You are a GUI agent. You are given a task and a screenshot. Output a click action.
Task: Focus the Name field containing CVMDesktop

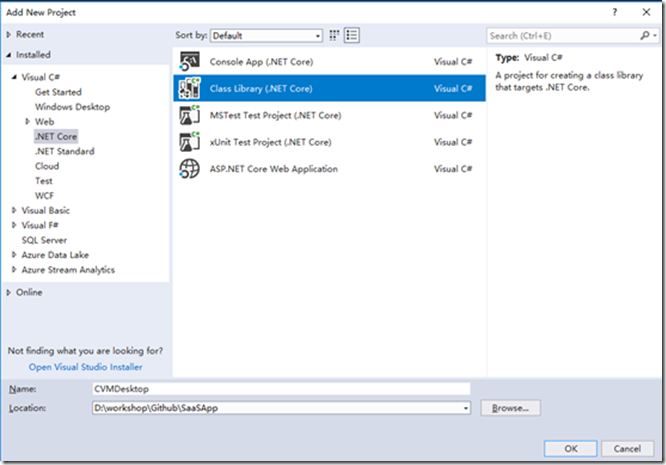point(281,389)
